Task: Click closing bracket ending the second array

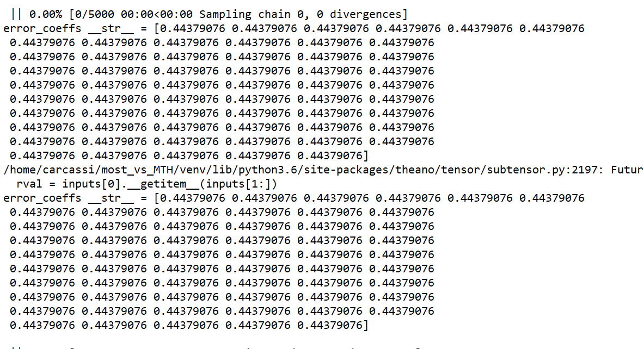Action: 365,326
